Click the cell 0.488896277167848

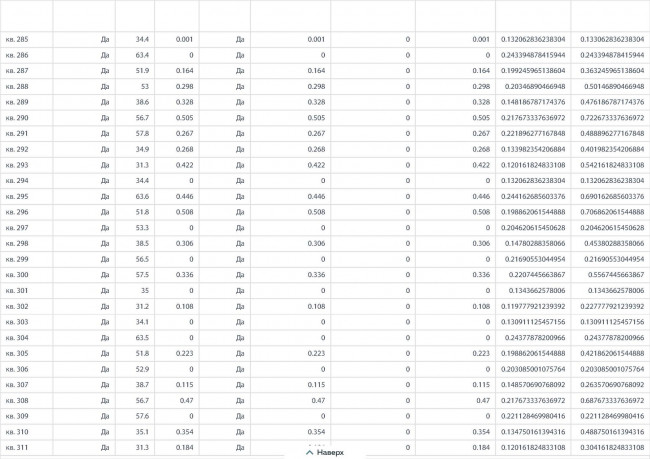pyautogui.click(x=612, y=134)
